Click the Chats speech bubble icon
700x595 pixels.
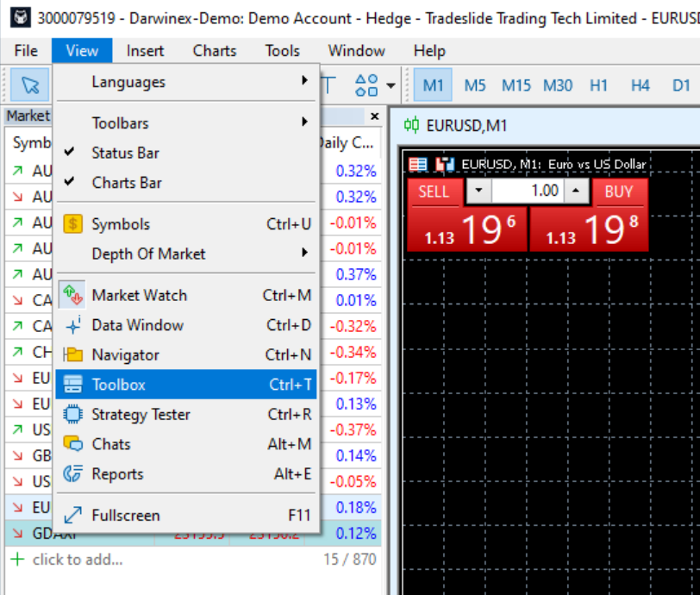[x=72, y=443]
